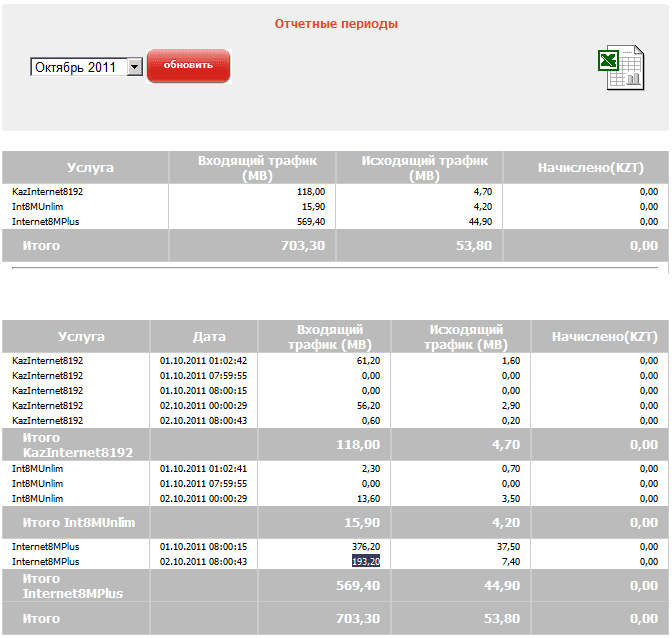Click the 02.10.2011 00:00:29 Int8MUnlim date
Viewport: 672px width, 638px height.
coord(204,498)
